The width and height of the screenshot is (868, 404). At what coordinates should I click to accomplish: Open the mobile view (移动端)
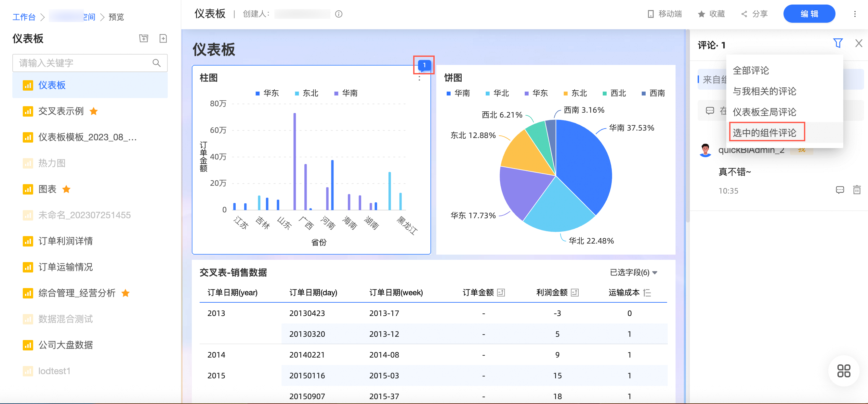click(664, 14)
